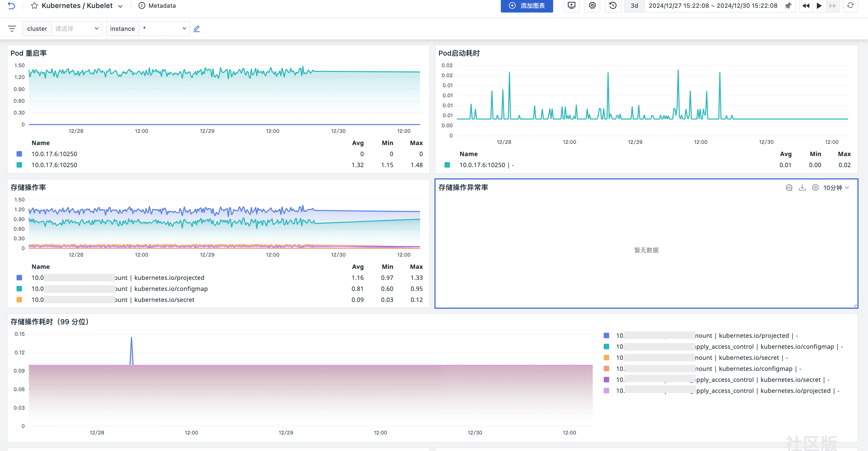Star the Kubernetes / Kubelet dashboard

click(34, 6)
